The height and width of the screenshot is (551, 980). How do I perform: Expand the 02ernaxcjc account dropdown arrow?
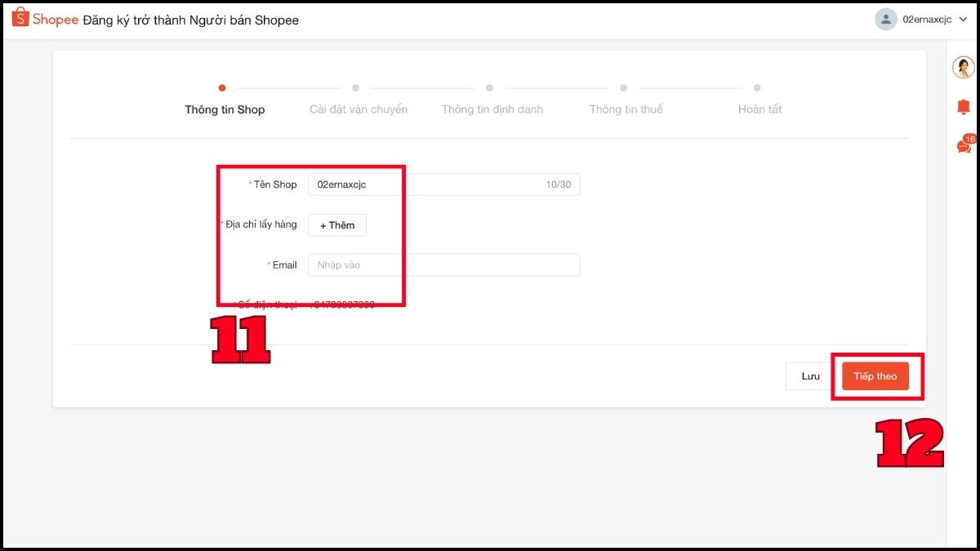coord(963,20)
